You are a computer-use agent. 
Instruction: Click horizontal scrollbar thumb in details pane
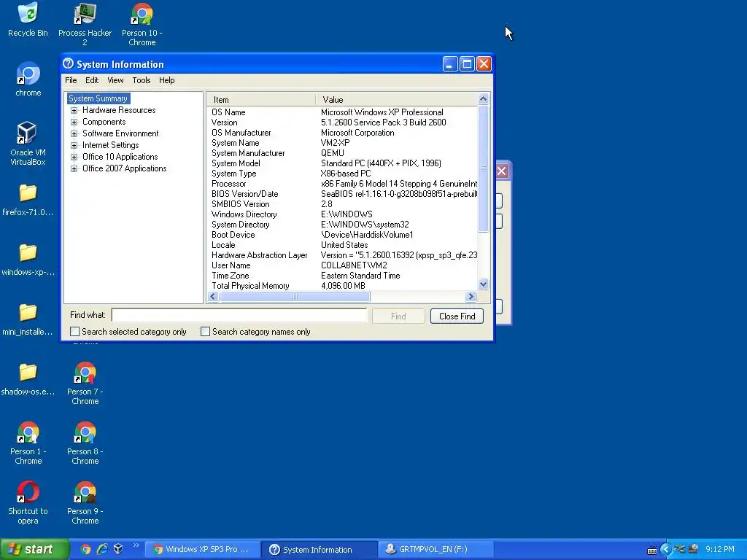(x=295, y=297)
